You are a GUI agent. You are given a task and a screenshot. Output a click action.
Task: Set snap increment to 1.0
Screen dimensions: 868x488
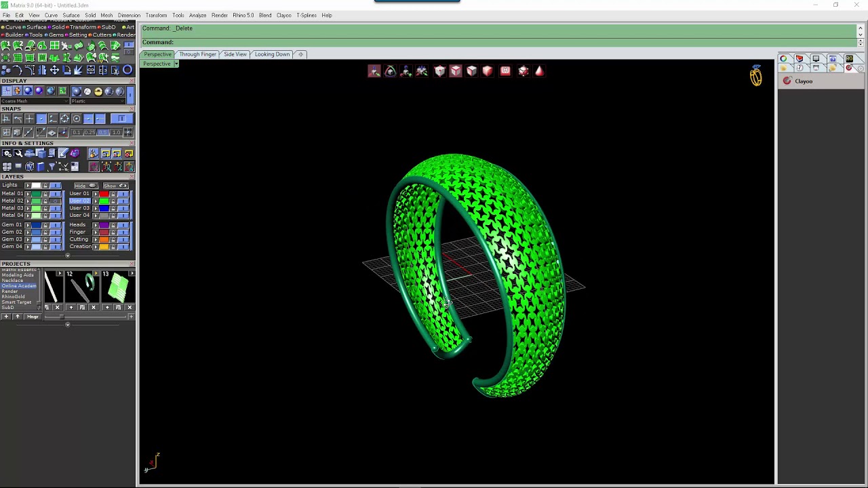pos(116,133)
